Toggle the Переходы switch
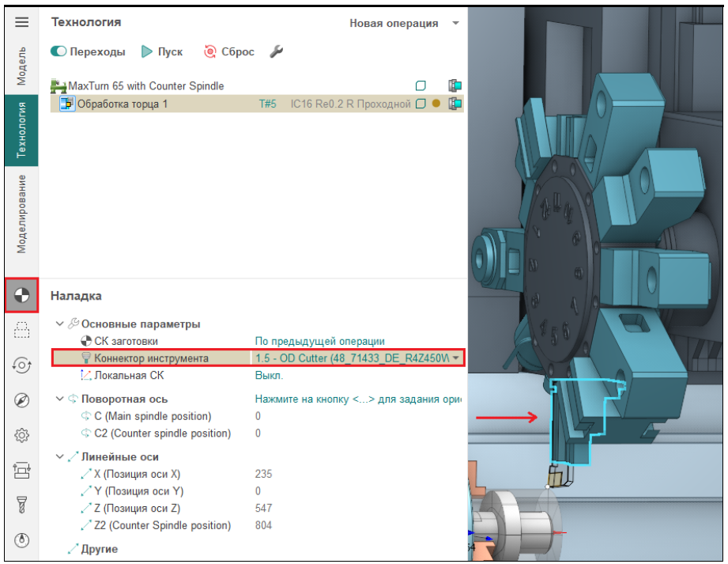This screenshot has width=728, height=564. point(59,51)
